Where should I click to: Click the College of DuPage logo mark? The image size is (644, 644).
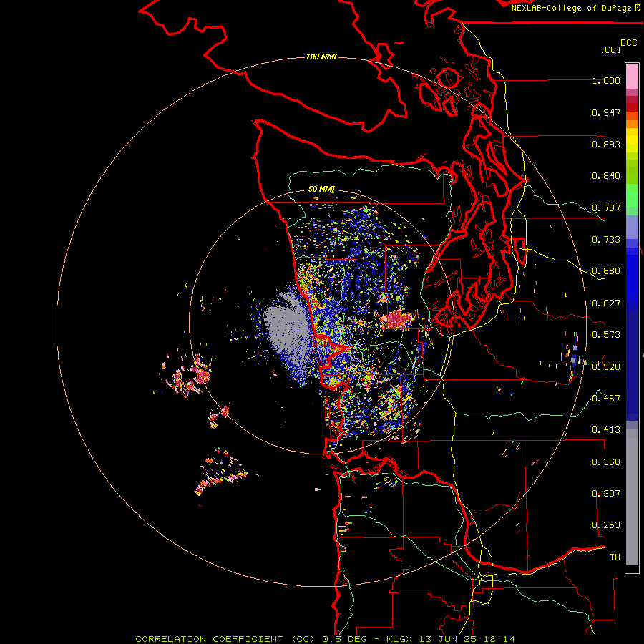(637, 8)
